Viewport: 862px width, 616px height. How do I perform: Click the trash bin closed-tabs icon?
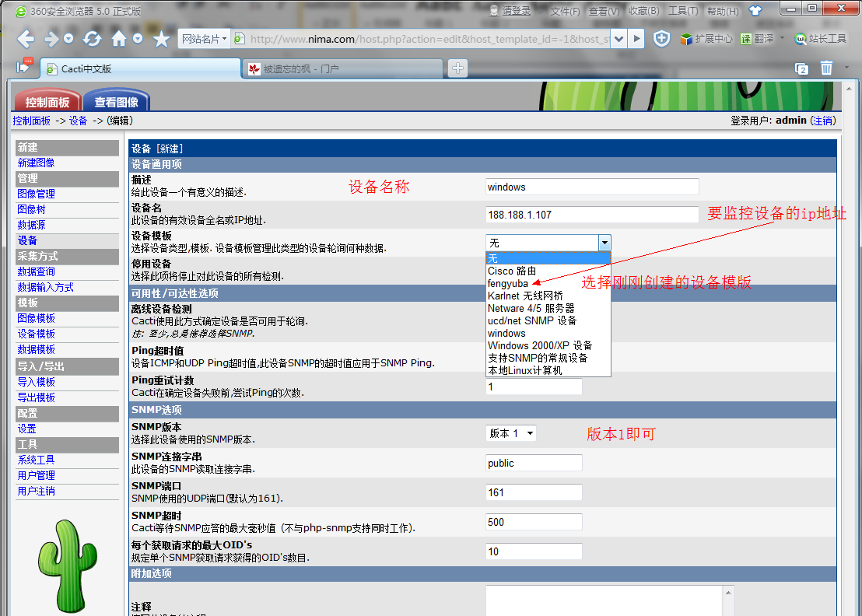[x=826, y=68]
